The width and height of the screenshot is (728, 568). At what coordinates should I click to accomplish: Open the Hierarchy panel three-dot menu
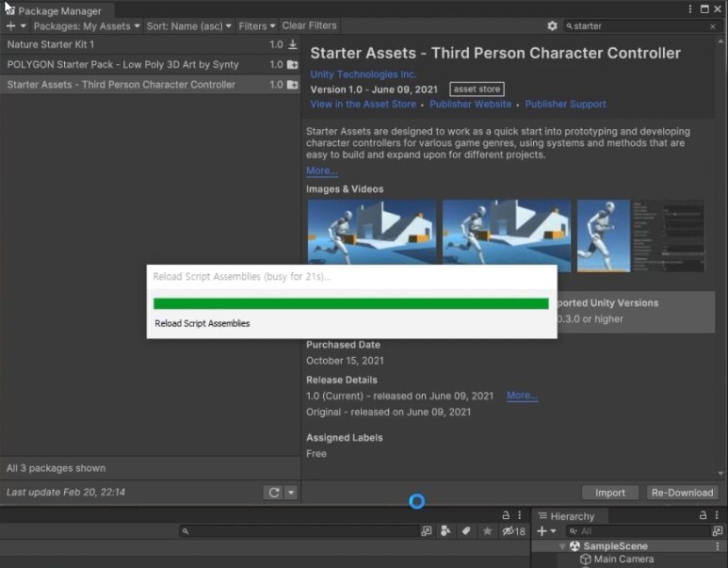[717, 515]
